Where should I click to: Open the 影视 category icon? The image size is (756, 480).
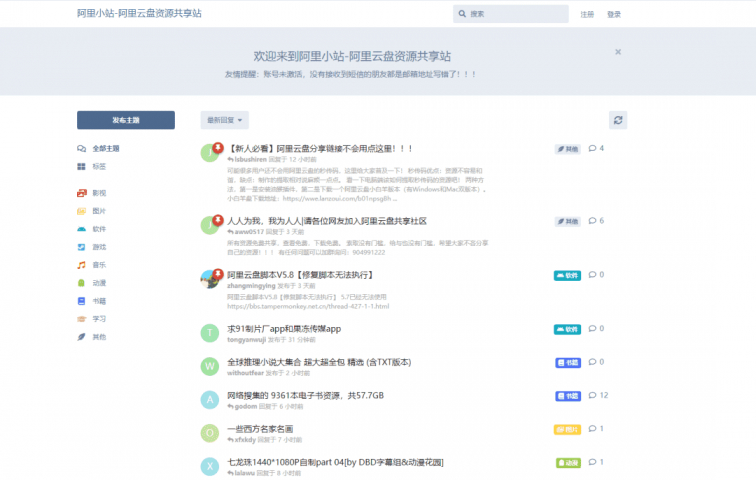click(x=81, y=193)
